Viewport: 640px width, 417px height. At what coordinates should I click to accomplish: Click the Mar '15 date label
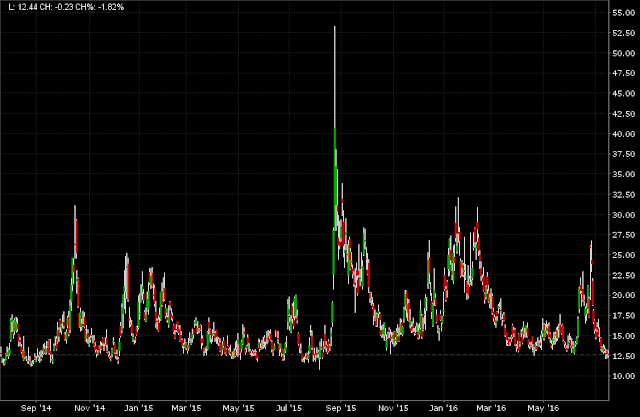click(186, 408)
